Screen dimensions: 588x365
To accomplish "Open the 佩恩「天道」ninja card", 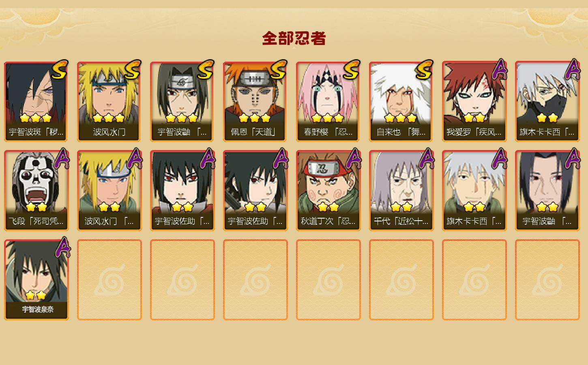I will tap(255, 102).
